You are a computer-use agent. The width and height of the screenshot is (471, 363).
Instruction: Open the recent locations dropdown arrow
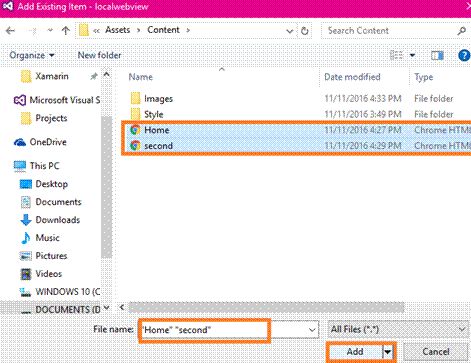point(50,30)
